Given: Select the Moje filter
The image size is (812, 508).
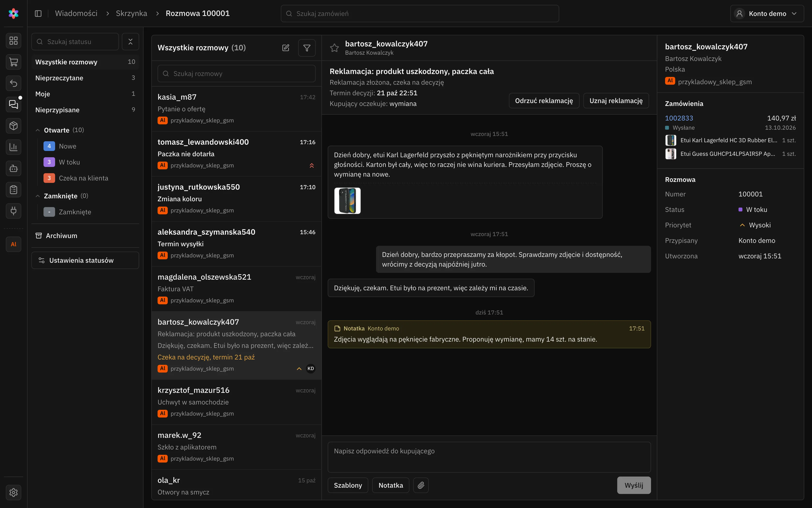Looking at the screenshot, I should tap(85, 94).
